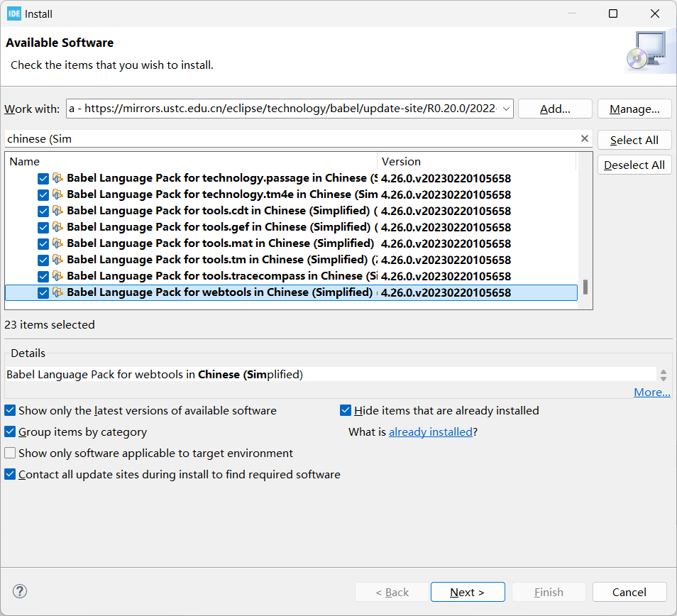Click the Details text up/down spinner
The image size is (677, 616).
click(x=664, y=375)
